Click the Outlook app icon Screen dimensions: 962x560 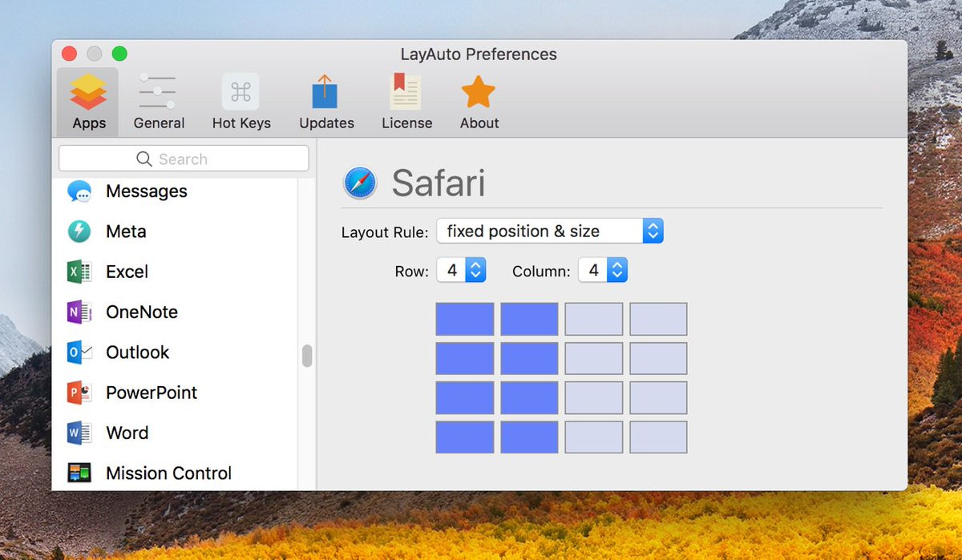point(79,352)
